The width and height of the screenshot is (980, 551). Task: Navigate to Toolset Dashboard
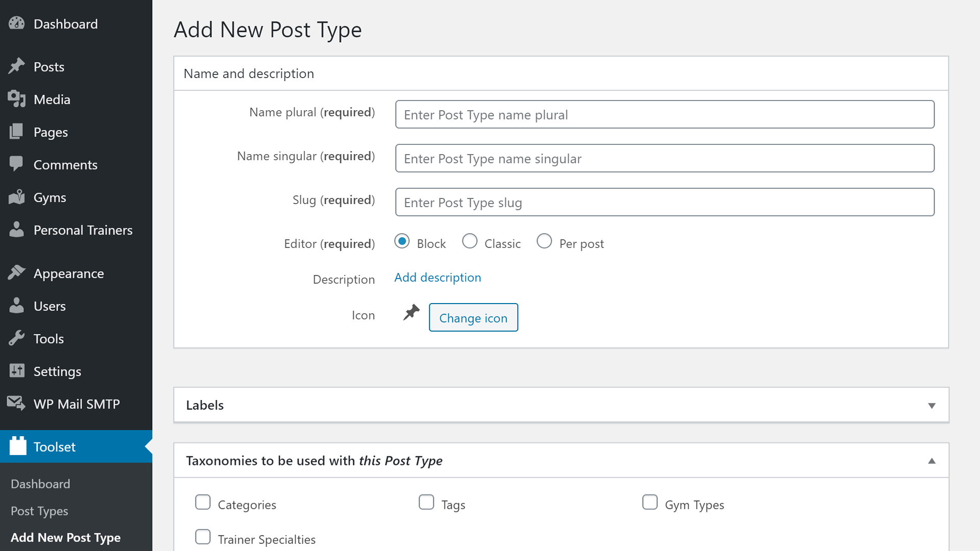[x=40, y=484]
